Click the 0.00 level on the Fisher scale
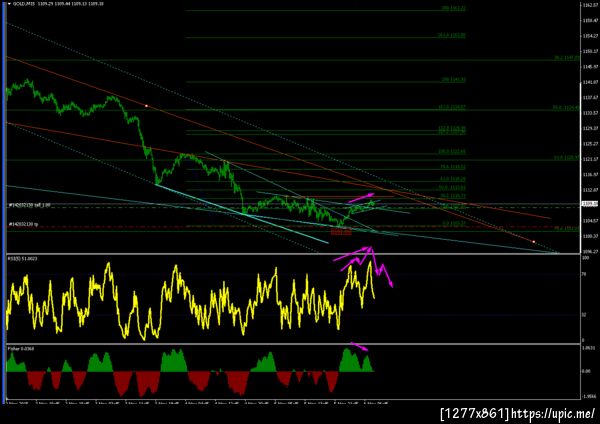Image resolution: width=600 pixels, height=424 pixels. (x=585, y=371)
